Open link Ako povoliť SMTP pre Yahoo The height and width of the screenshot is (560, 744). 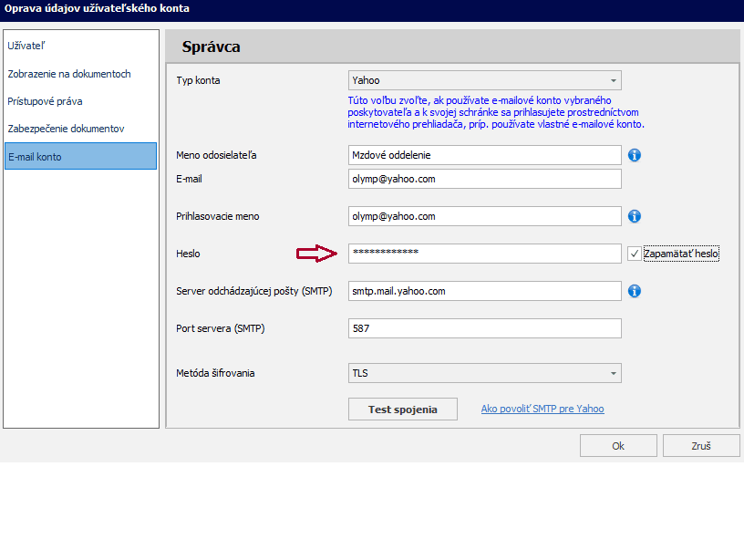542,410
